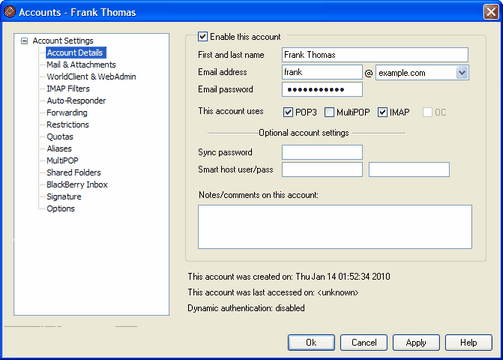Click the Apply button
This screenshot has width=503, height=360.
[x=416, y=343]
